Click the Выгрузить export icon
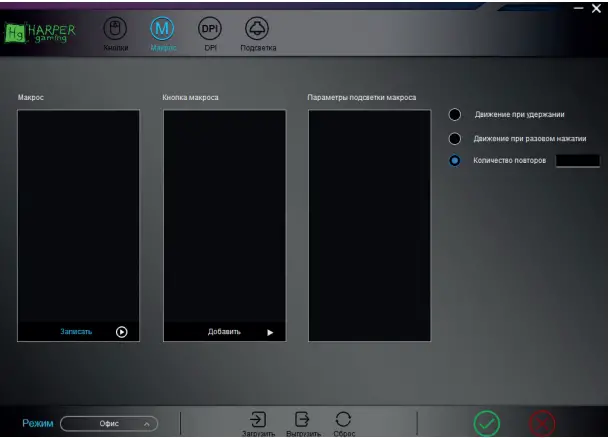This screenshot has height=438, width=610. [x=301, y=420]
